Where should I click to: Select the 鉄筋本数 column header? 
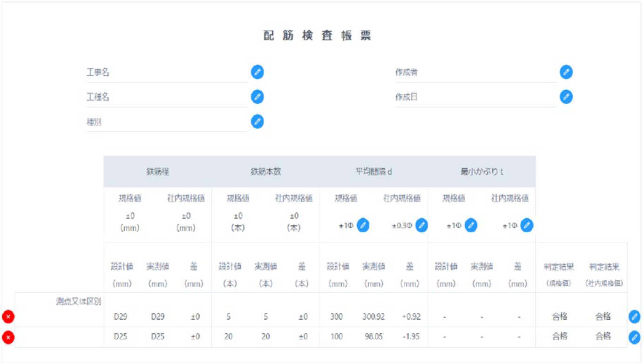[x=266, y=172]
